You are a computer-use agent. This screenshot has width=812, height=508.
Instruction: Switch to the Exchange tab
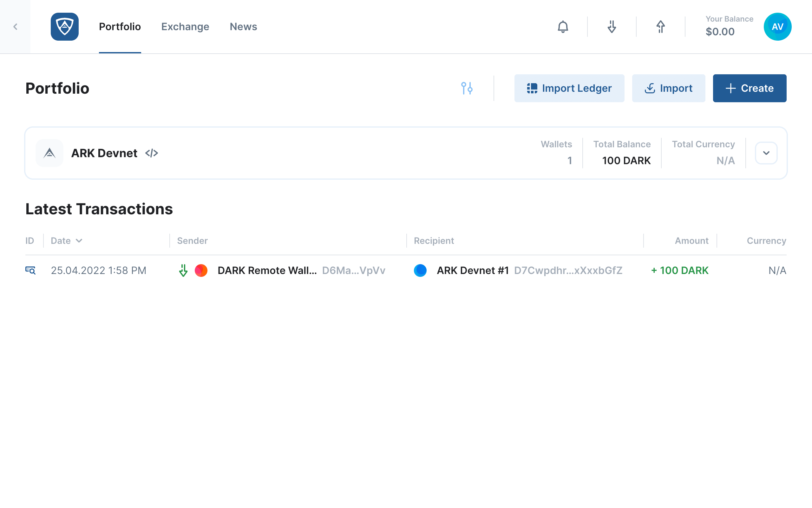tap(185, 27)
